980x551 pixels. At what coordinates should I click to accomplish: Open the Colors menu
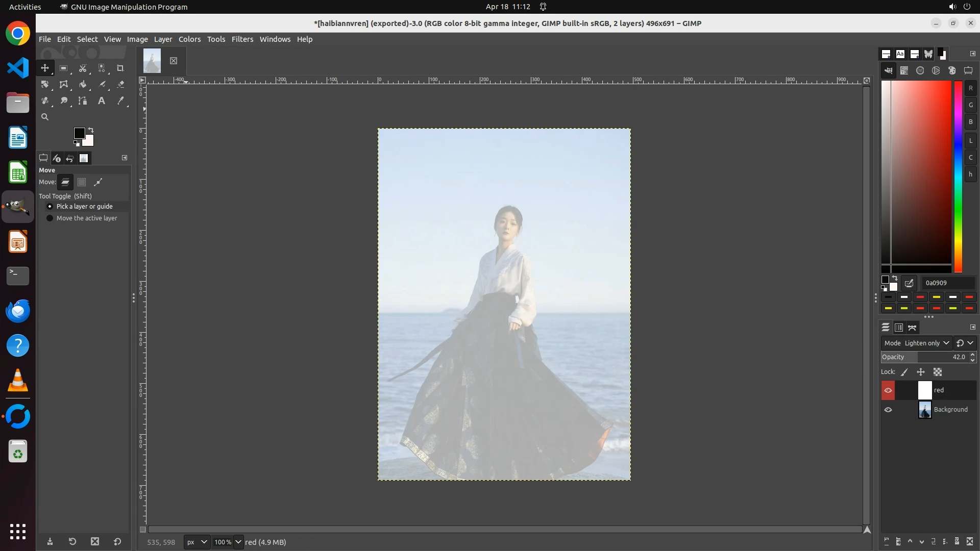click(189, 39)
